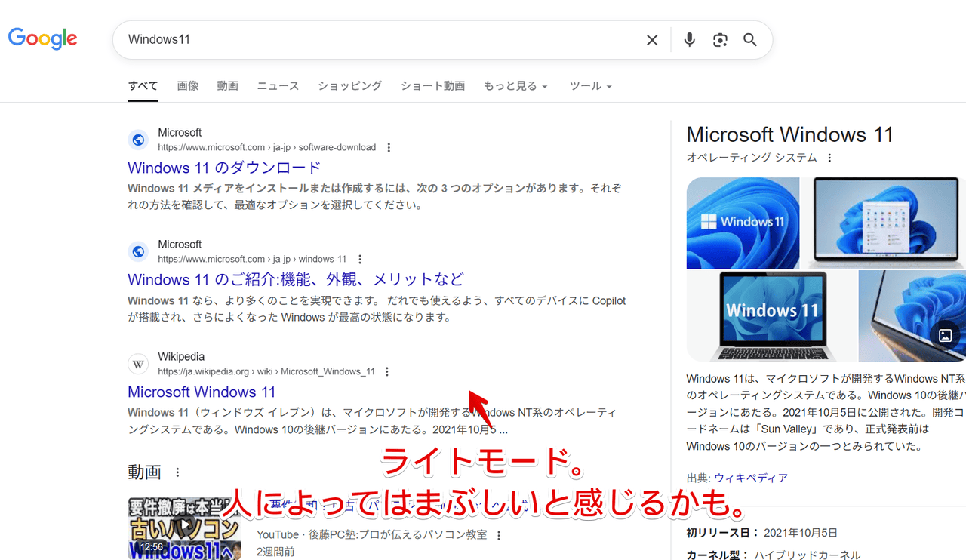Open the ショート動画 tab

coord(432,86)
